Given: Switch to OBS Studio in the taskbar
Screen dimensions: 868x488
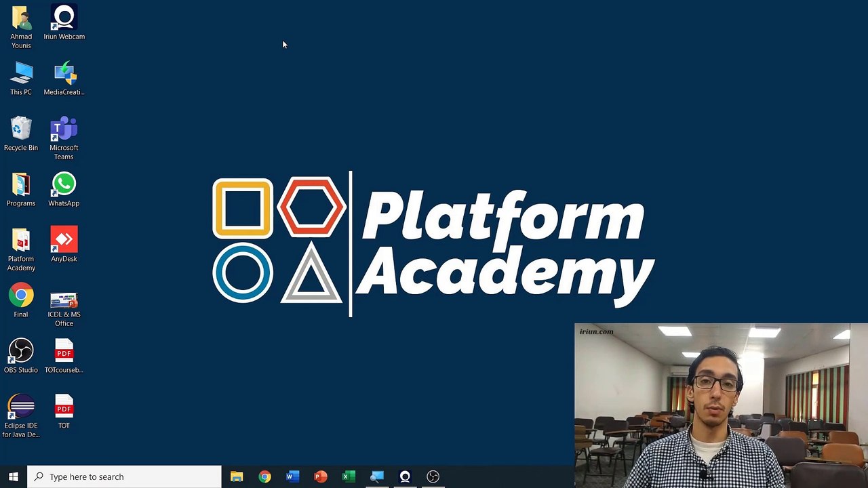Looking at the screenshot, I should 433,476.
